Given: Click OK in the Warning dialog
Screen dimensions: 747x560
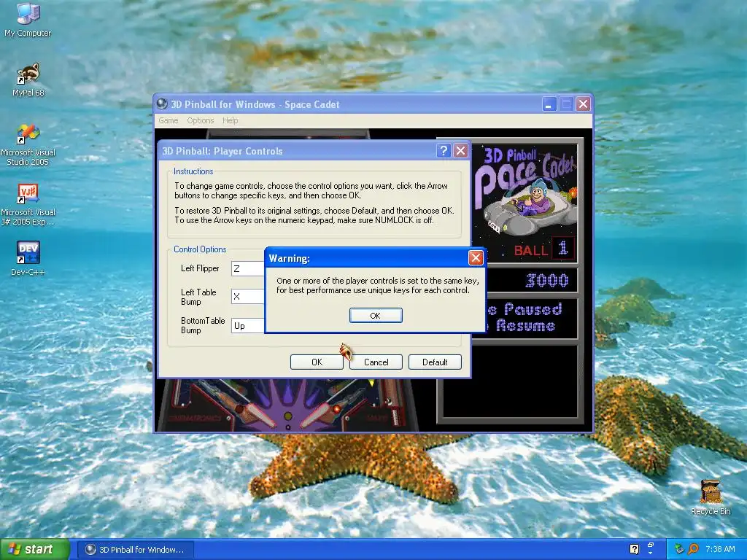Looking at the screenshot, I should (376, 315).
